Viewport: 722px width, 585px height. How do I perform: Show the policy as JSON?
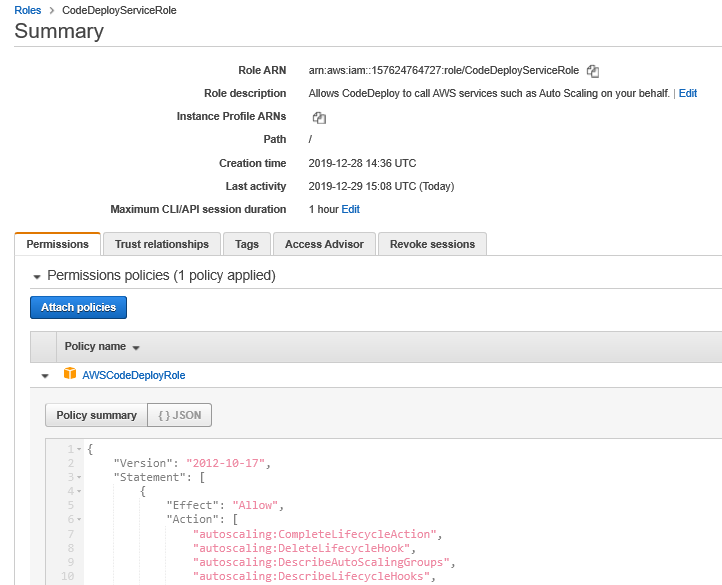pyautogui.click(x=180, y=415)
